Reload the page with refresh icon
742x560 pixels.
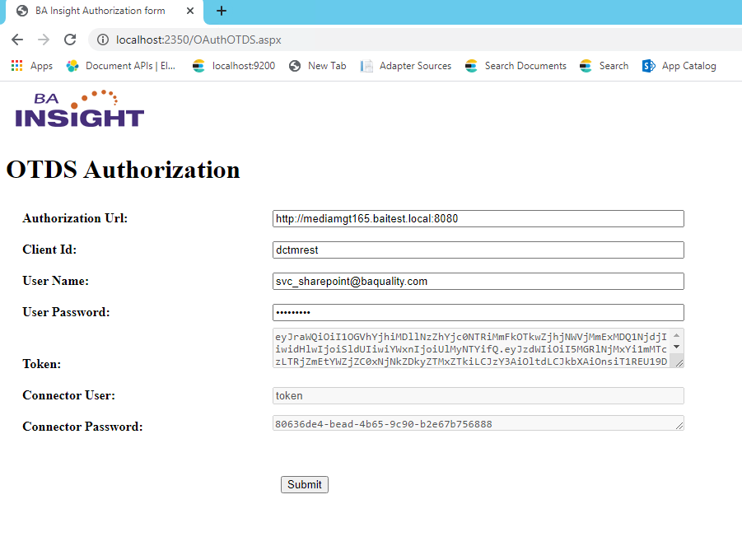pyautogui.click(x=70, y=40)
